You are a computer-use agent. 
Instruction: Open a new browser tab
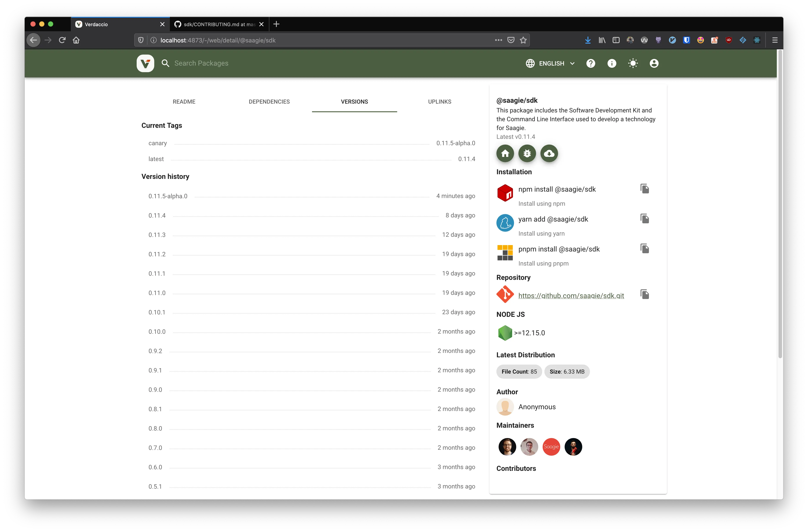[276, 24]
